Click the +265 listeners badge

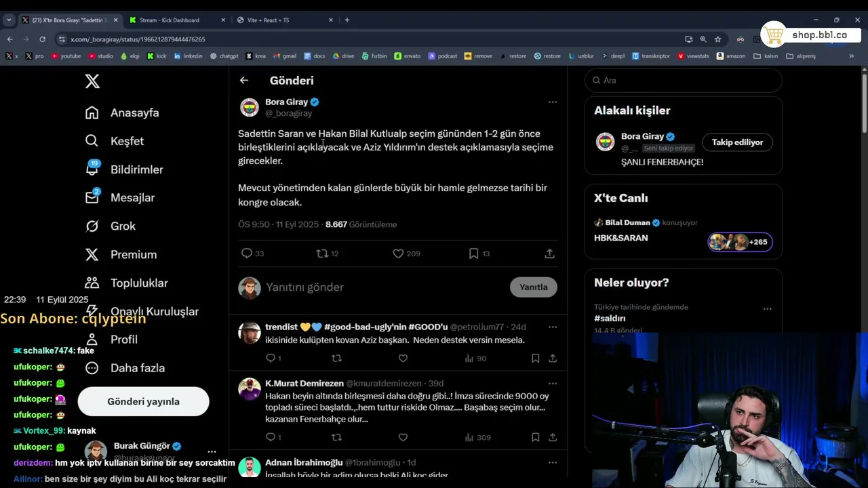tap(740, 242)
